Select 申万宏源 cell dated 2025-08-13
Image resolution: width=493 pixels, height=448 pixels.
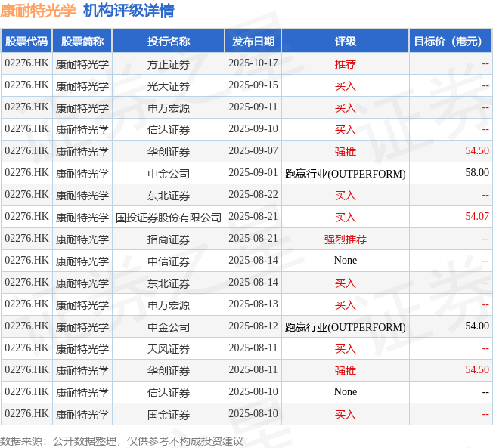169,305
